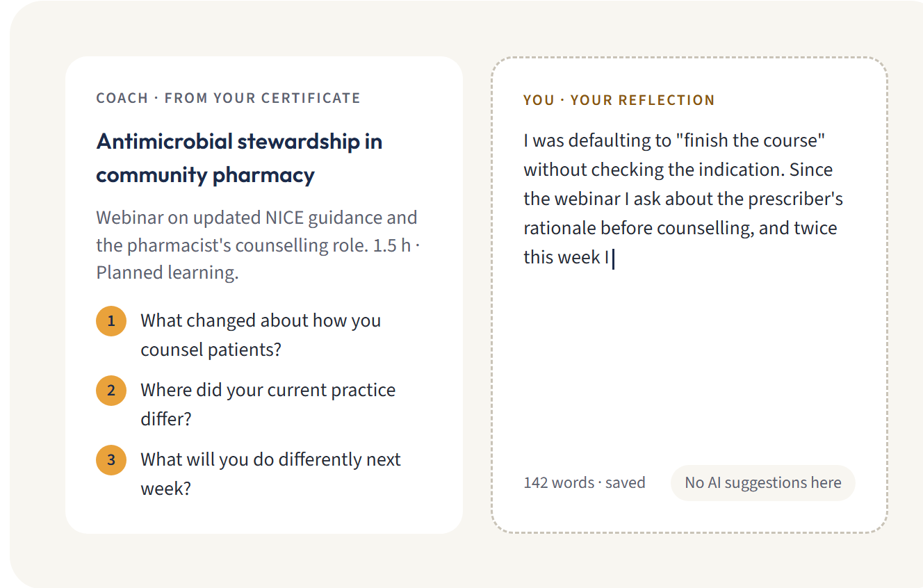This screenshot has height=588, width=923.
Task: Click the 'YOU · YOUR REFLECTION' label
Action: click(x=619, y=100)
